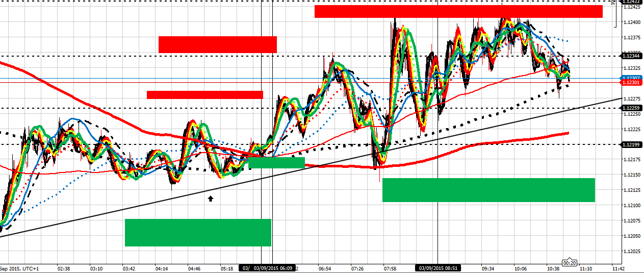Click the 00:20 countdown bubble
This screenshot has height=273, width=644.
(570, 263)
